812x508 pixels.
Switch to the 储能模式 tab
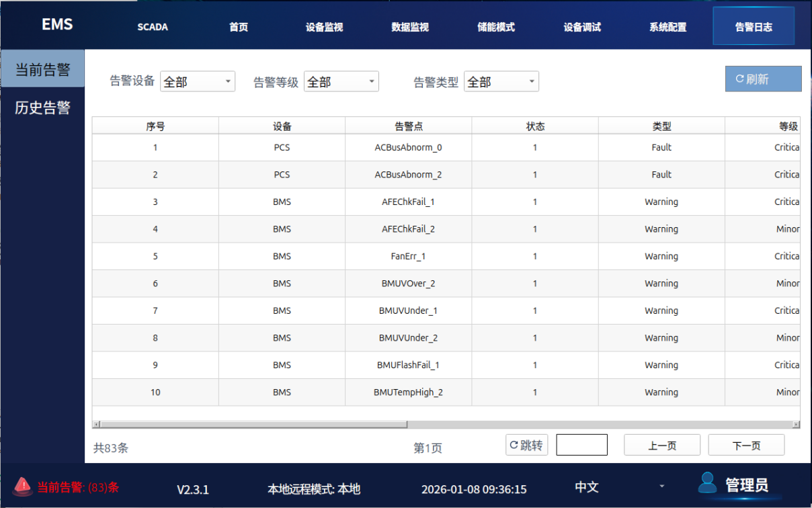tap(496, 27)
